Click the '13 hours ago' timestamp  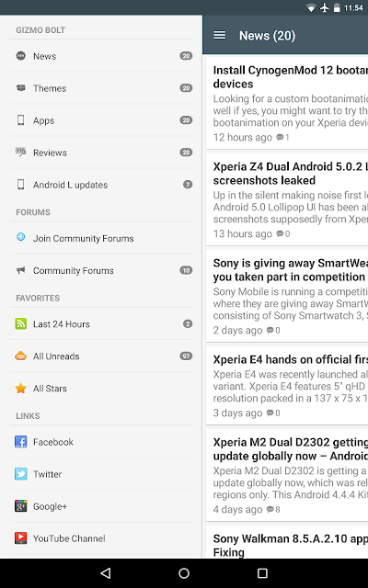pyautogui.click(x=243, y=233)
